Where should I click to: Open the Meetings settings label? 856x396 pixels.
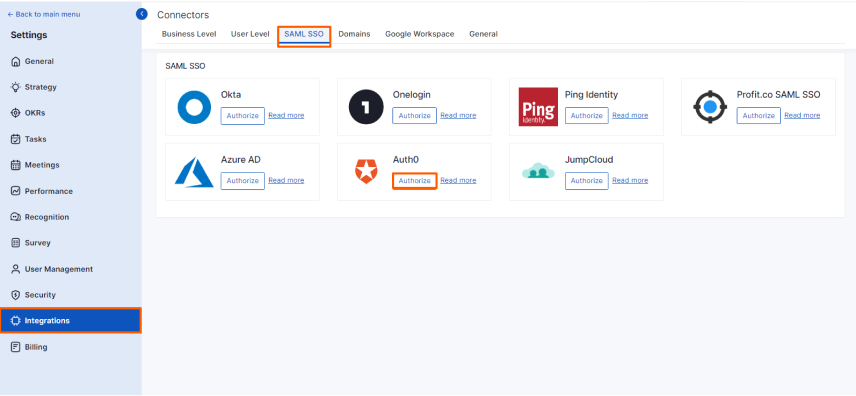point(42,165)
